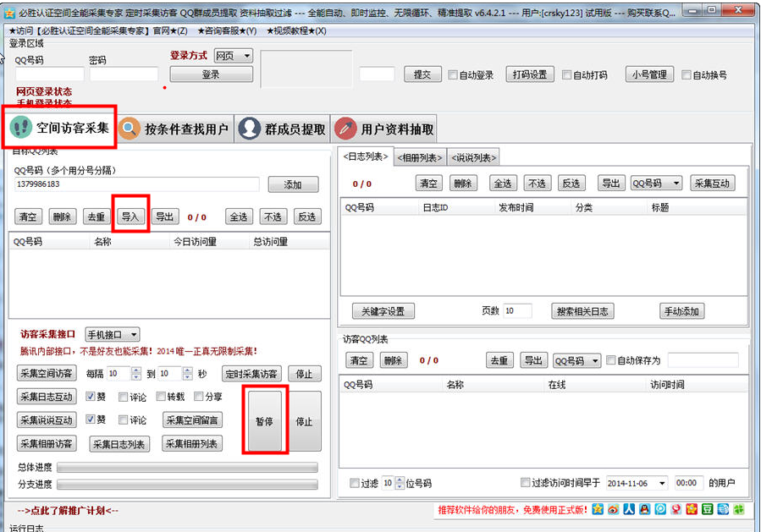Click the app icon in the title bar

click(9, 13)
